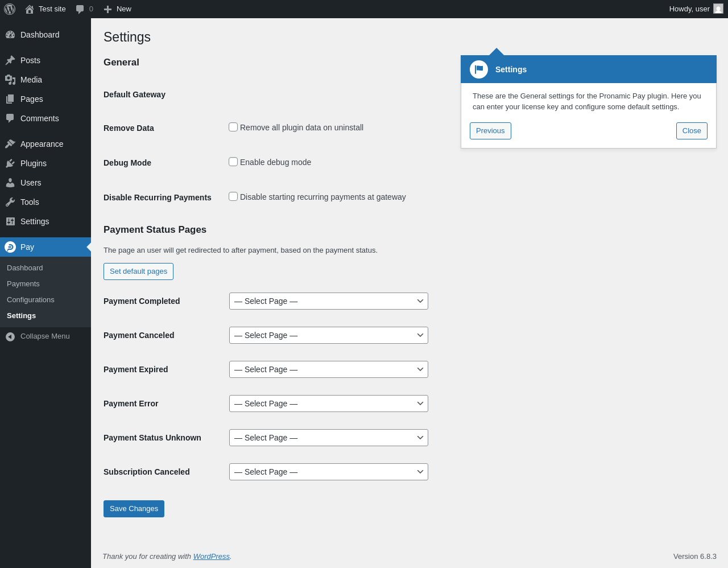Enable Remove all plugin data on uninstall
This screenshot has height=568, width=728.
pos(233,127)
